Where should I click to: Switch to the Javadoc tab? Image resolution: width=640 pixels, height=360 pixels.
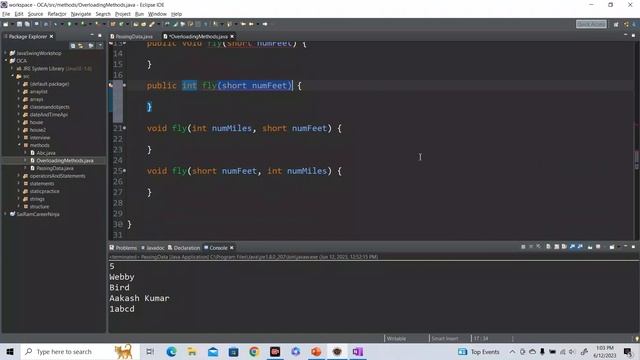point(153,248)
